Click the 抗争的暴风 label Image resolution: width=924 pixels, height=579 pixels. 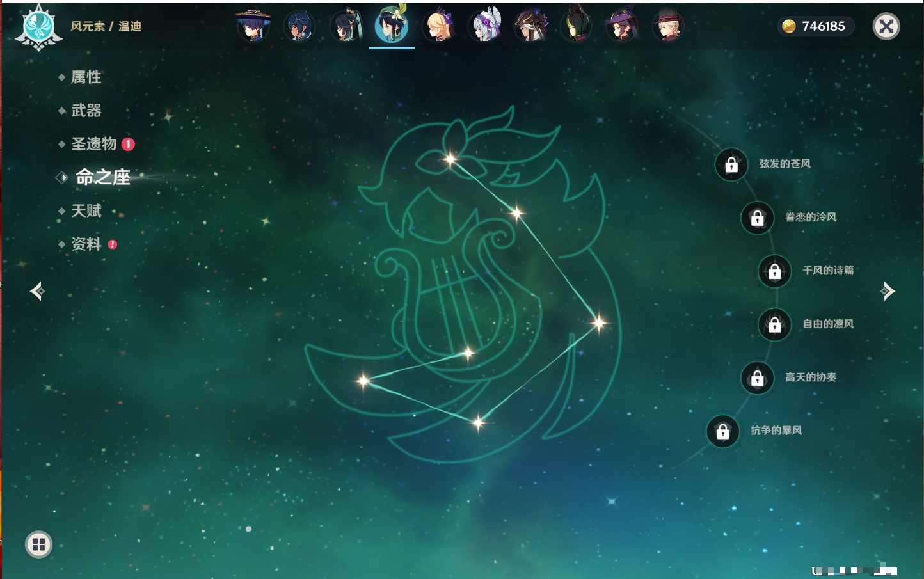click(x=776, y=431)
